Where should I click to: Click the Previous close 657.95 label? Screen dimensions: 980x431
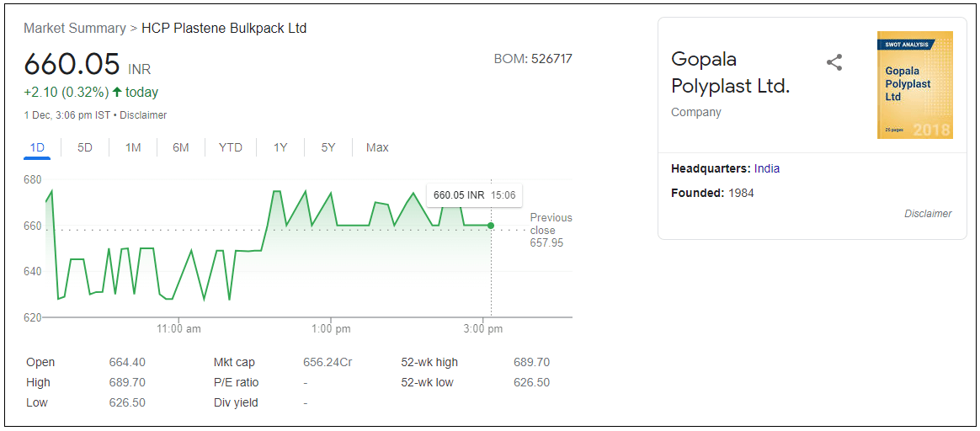click(551, 231)
